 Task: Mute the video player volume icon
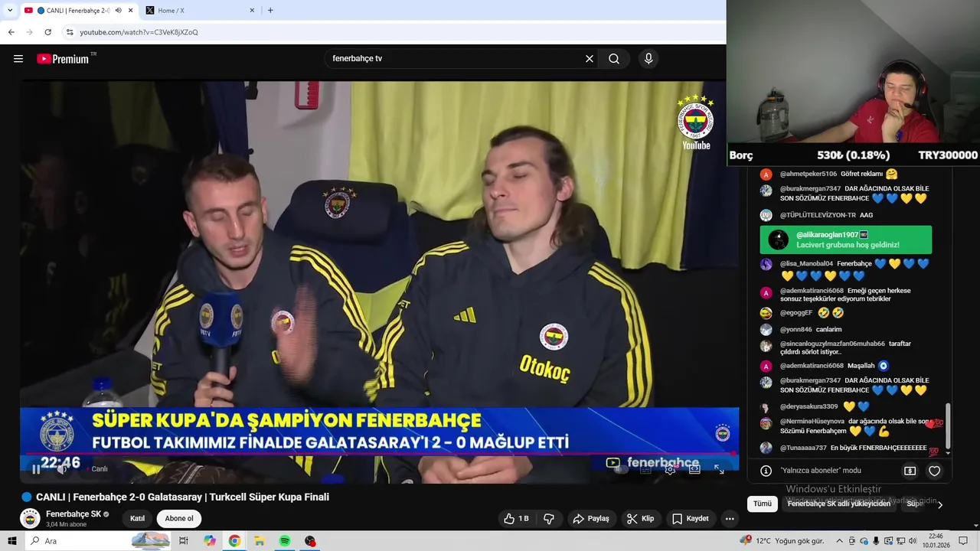tap(62, 469)
